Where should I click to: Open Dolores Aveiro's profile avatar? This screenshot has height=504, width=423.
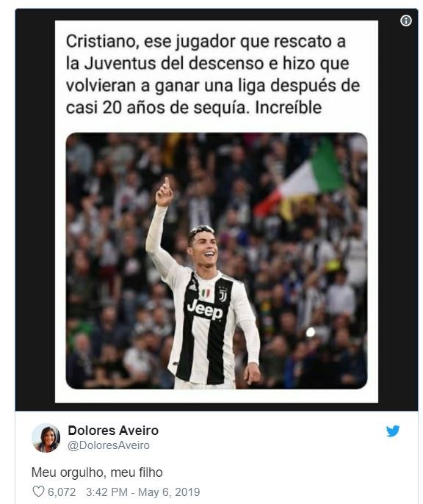coord(46,438)
